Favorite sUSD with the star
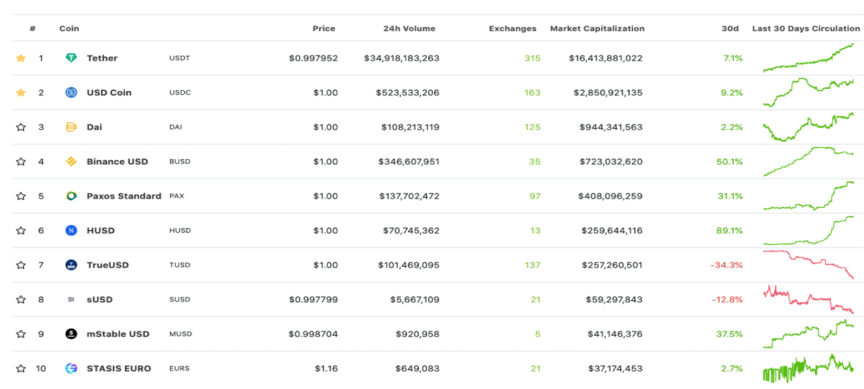 (21, 300)
